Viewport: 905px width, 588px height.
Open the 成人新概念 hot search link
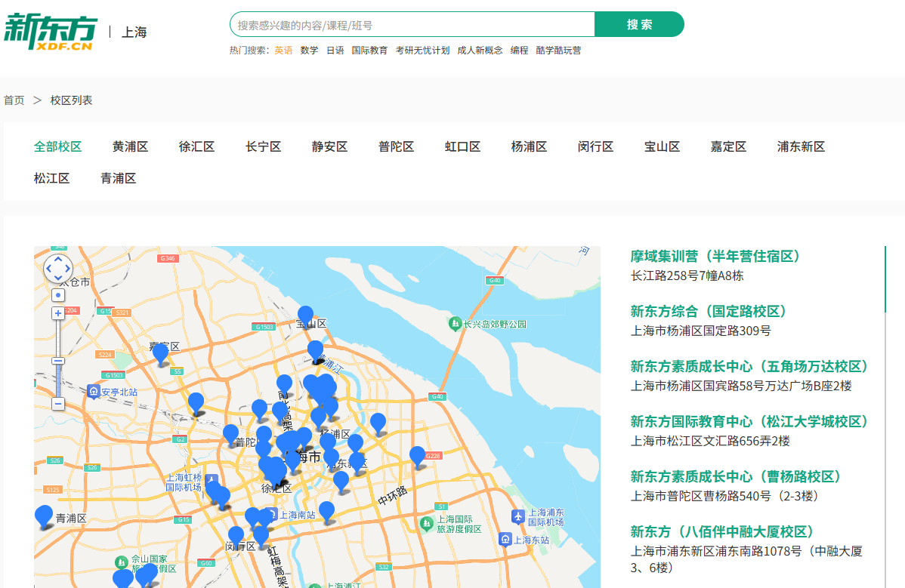tap(480, 50)
